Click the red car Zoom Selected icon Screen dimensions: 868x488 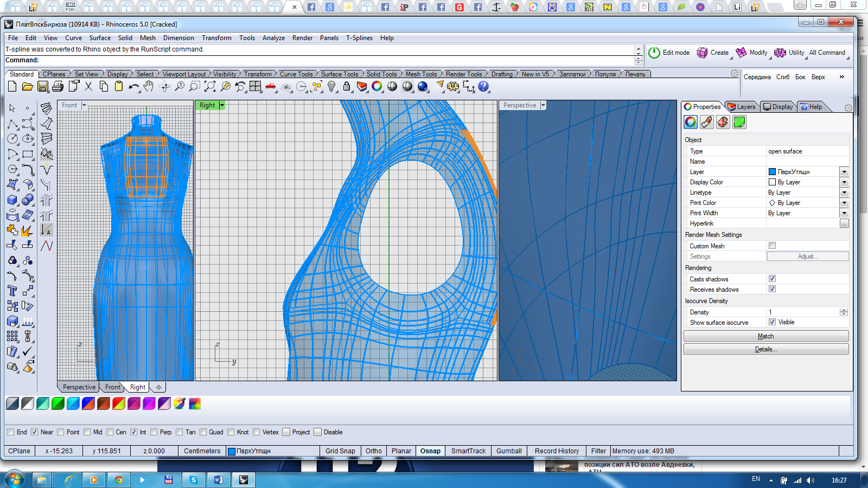270,87
